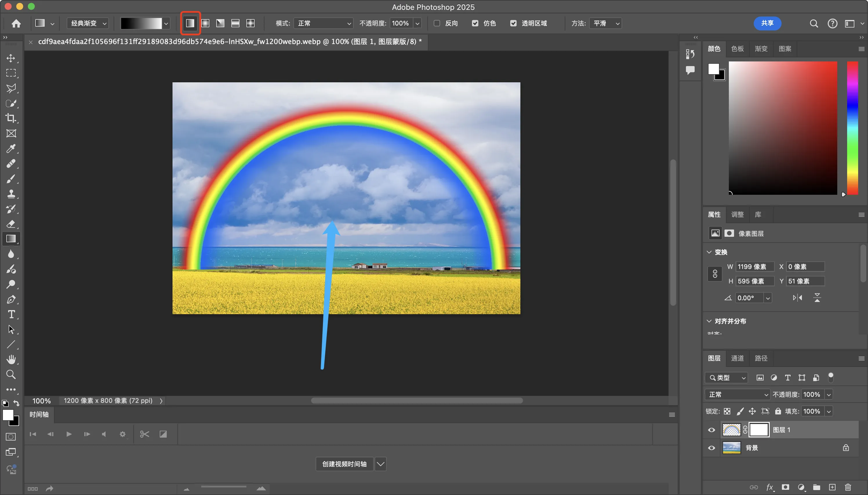Select the Eraser tool
This screenshot has width=868, height=495.
pyautogui.click(x=11, y=224)
